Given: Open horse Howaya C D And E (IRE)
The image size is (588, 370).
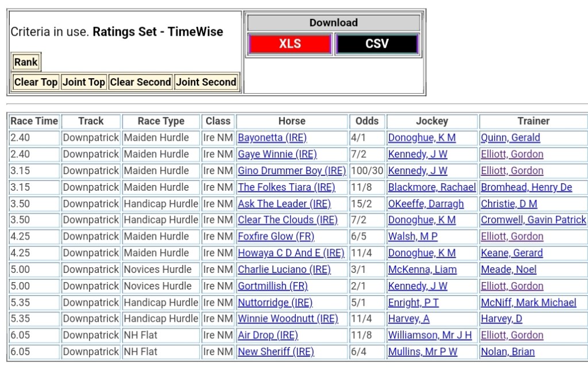Looking at the screenshot, I should [x=291, y=253].
